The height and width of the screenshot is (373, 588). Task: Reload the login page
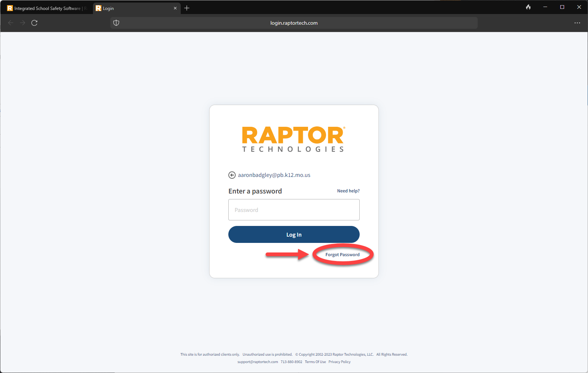point(34,23)
